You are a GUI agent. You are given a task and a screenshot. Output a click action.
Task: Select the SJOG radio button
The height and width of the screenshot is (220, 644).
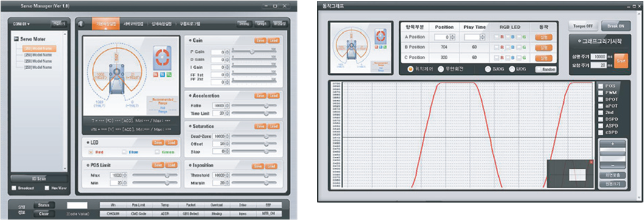click(487, 69)
